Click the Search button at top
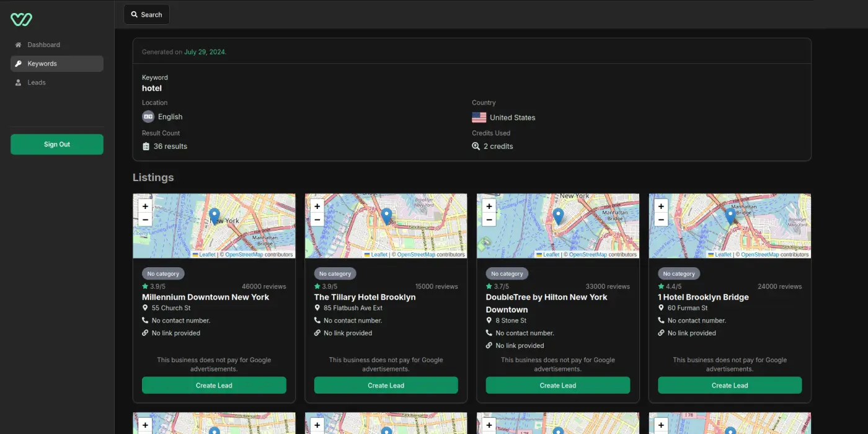Image resolution: width=868 pixels, height=434 pixels. (146, 14)
